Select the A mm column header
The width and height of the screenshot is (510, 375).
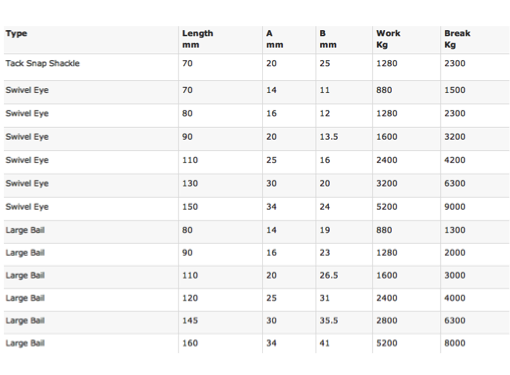[x=275, y=39]
